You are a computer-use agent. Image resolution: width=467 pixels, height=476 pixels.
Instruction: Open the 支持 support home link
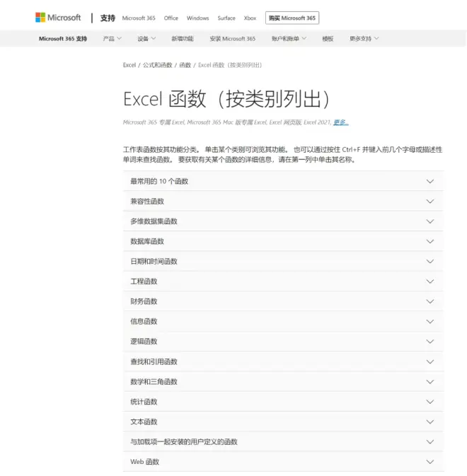pyautogui.click(x=108, y=18)
